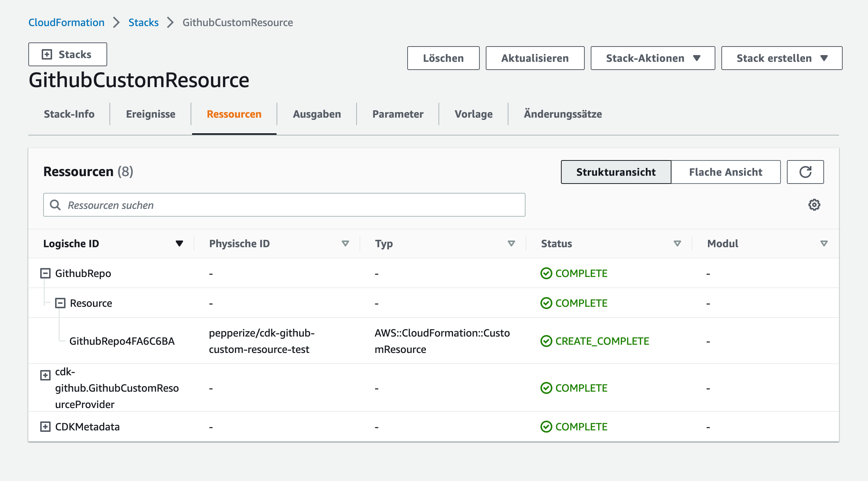
Task: Switch to Flache Ansicht view
Action: click(x=725, y=172)
